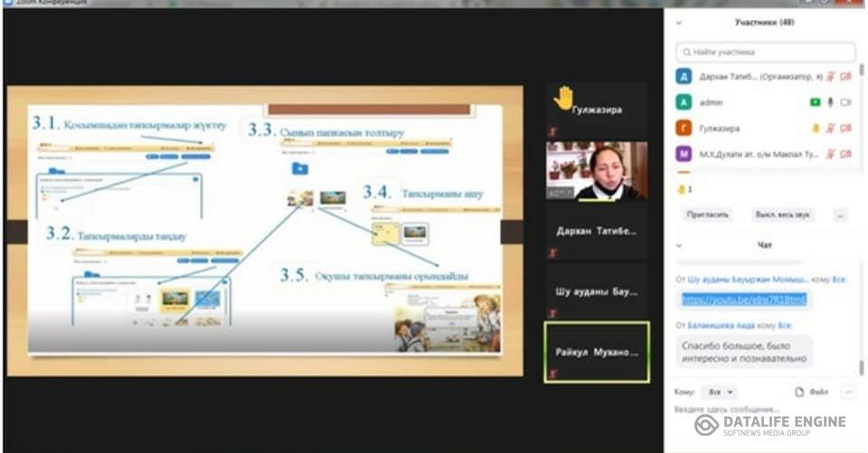The image size is (868, 453).
Task: Click admin's green video status icon
Action: 815,103
